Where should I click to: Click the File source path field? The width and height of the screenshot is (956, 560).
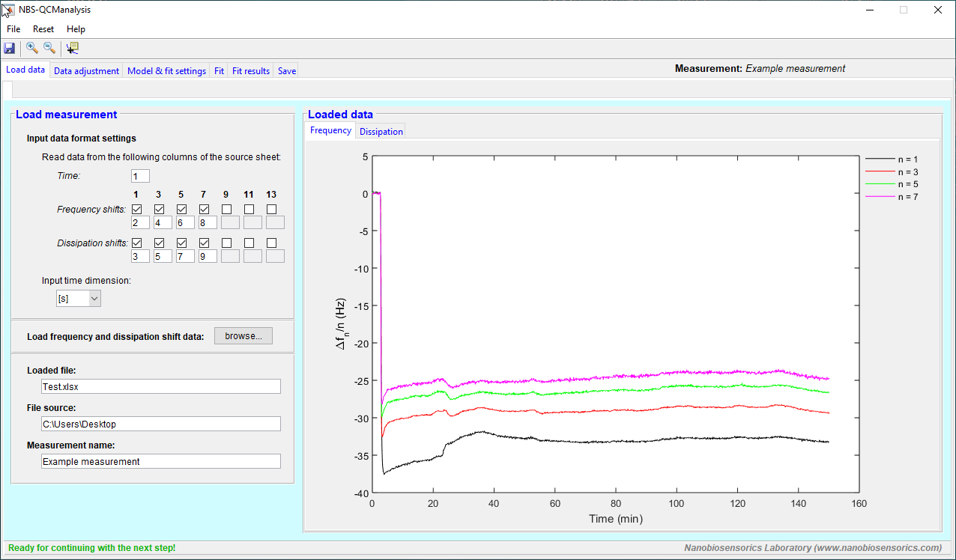(161, 424)
